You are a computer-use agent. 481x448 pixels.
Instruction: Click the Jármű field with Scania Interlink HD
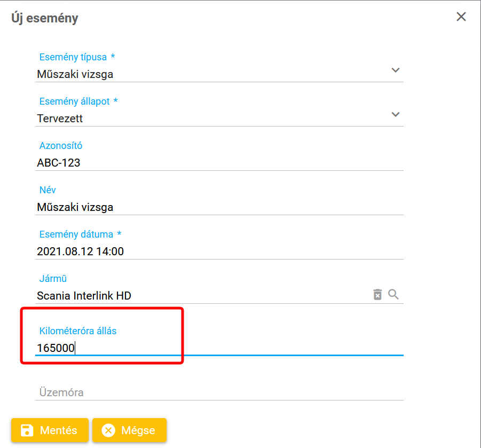click(198, 295)
